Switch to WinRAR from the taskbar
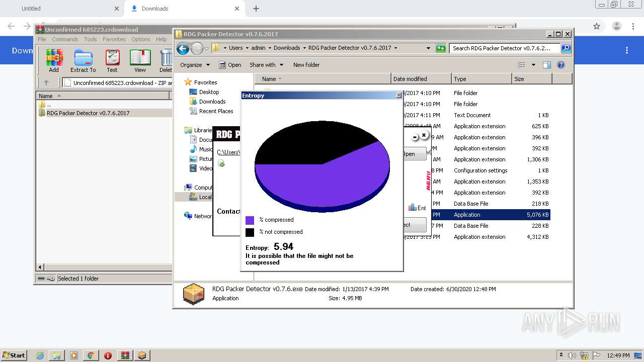644x362 pixels. tap(125, 355)
